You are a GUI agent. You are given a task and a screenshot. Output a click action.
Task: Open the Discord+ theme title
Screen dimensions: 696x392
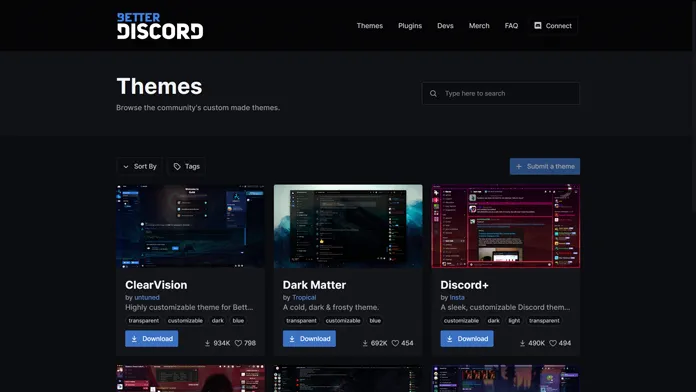(464, 285)
